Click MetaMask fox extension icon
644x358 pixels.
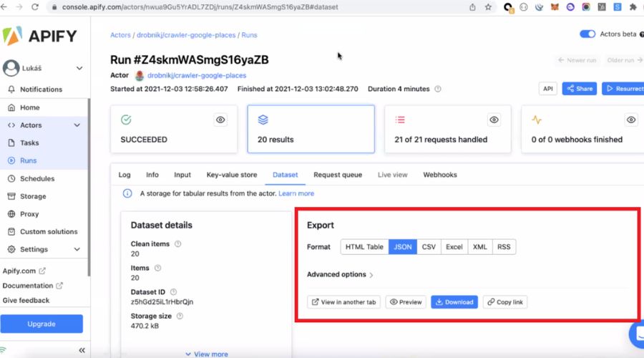tap(555, 7)
